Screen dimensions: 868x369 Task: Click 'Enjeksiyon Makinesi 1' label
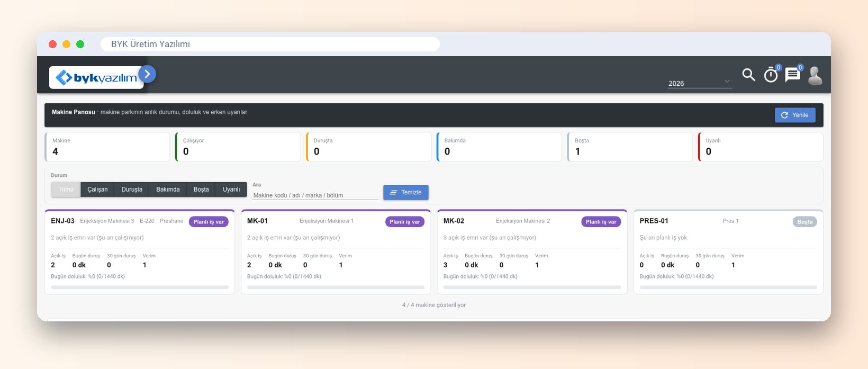coord(327,221)
